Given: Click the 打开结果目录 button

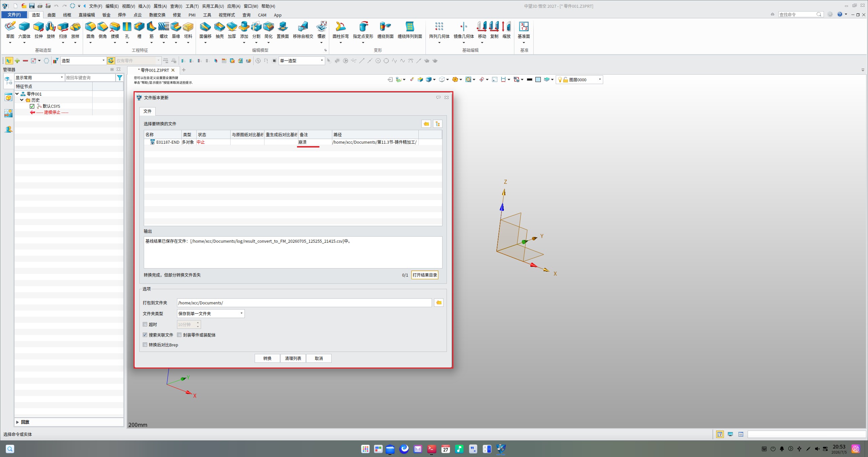Looking at the screenshot, I should click(x=425, y=275).
